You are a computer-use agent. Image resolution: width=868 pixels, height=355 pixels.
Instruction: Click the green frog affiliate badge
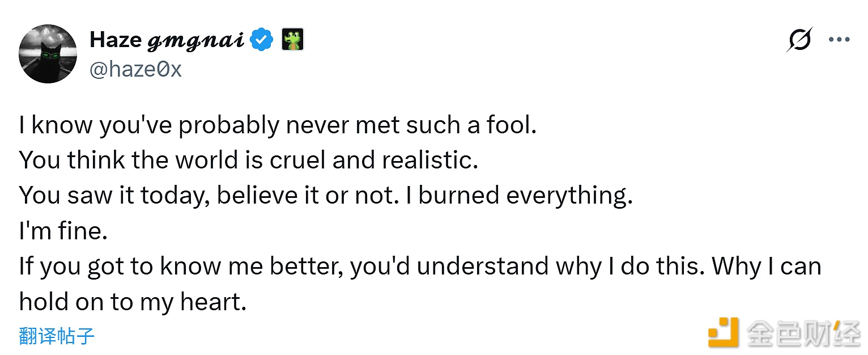(x=293, y=40)
